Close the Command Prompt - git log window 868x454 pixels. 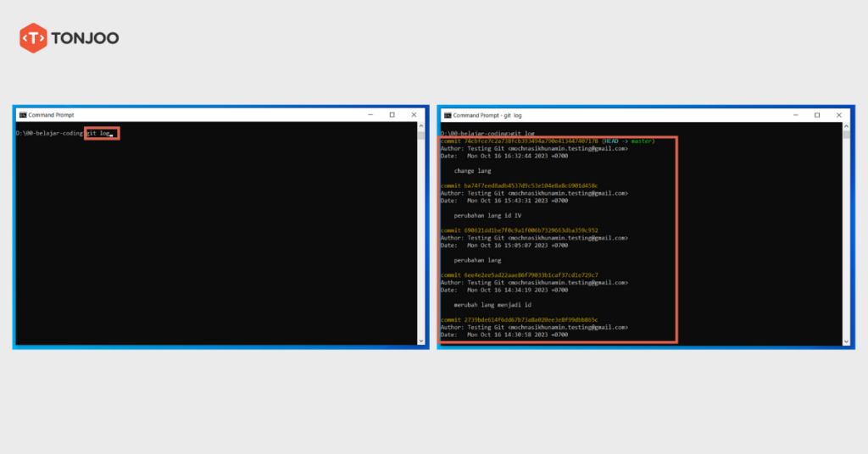click(x=838, y=114)
